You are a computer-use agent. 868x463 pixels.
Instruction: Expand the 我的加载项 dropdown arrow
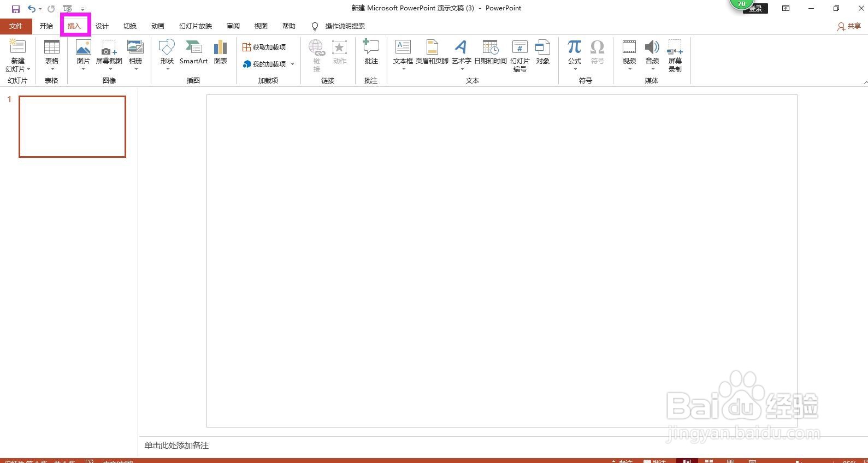(292, 64)
